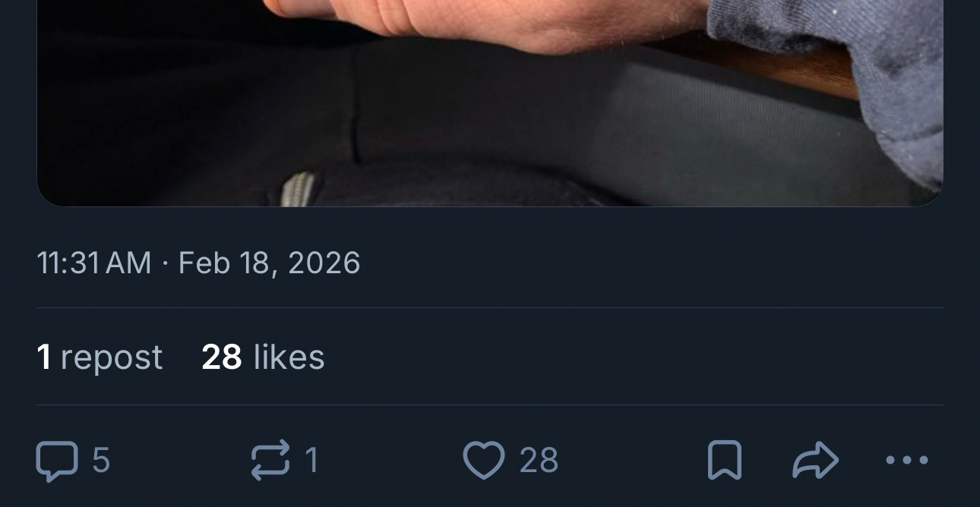The height and width of the screenshot is (507, 980).
Task: Click the bold 1 in repost stat
Action: [x=44, y=357]
